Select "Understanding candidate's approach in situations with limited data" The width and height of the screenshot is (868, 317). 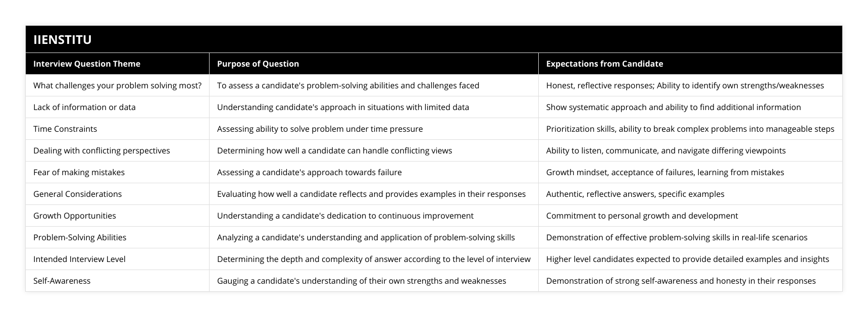click(343, 107)
